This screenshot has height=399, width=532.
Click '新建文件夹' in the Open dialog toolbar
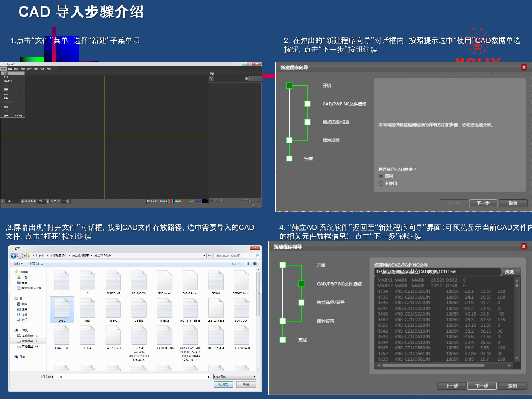point(37,264)
